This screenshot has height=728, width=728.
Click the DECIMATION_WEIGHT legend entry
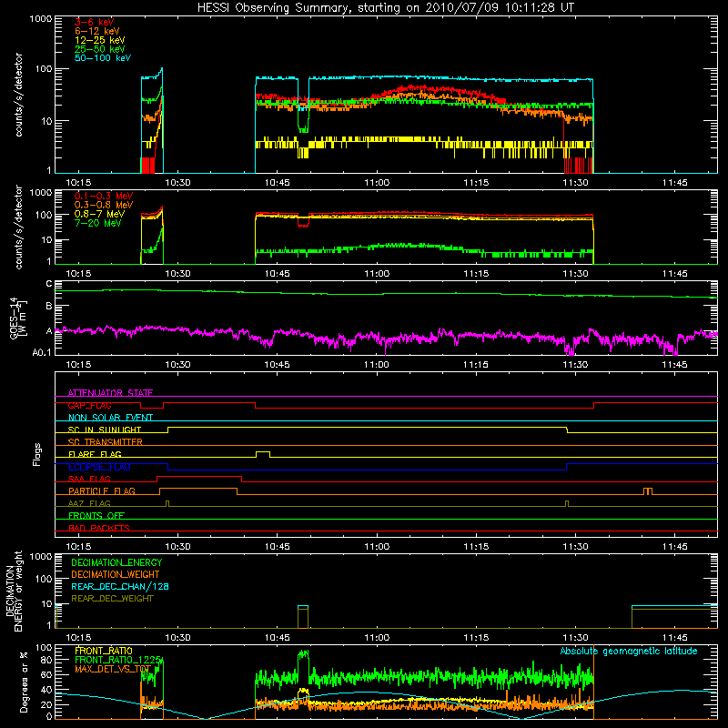coord(116,574)
